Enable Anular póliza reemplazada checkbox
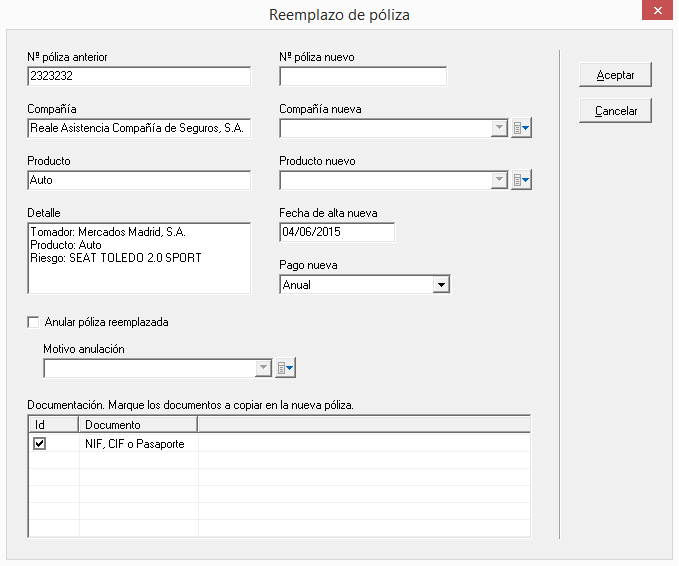Screen dimensions: 679x566 tap(33, 322)
